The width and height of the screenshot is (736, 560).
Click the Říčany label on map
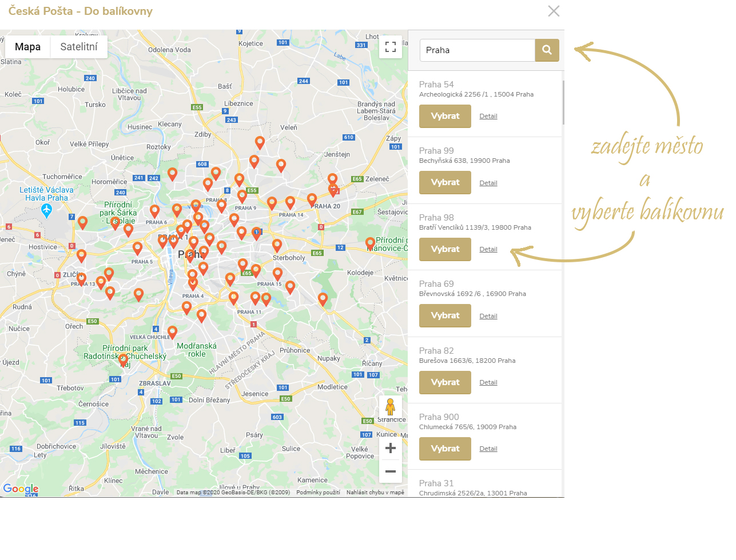[372, 363]
